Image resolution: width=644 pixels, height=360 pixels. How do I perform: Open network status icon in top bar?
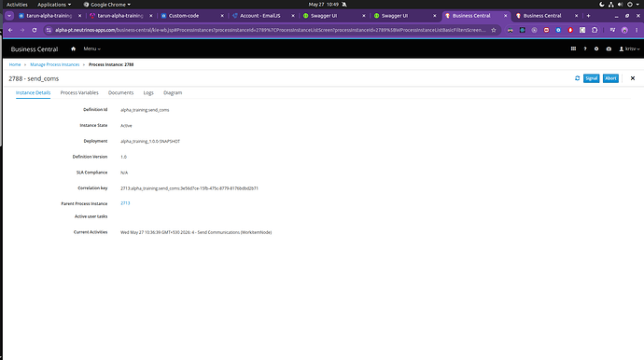tap(611, 5)
